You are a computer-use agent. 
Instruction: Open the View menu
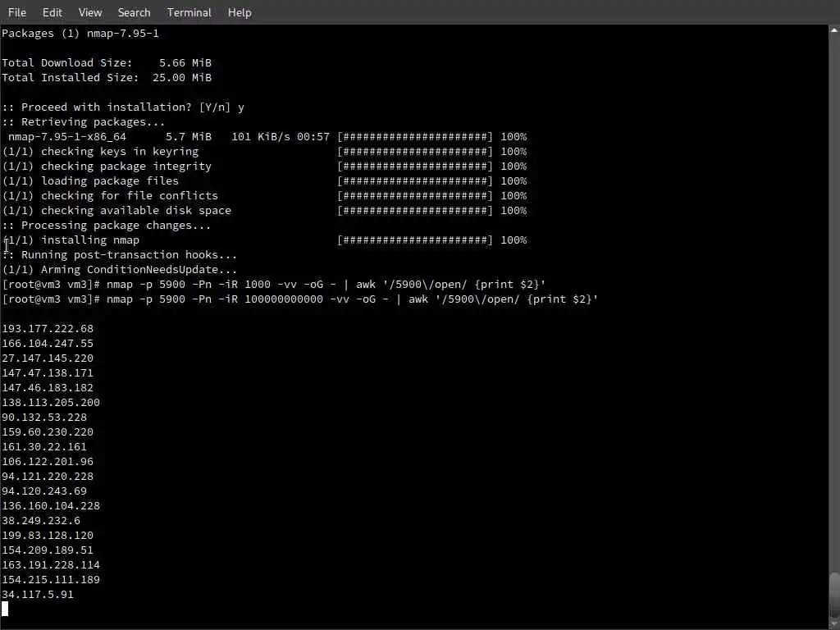pyautogui.click(x=90, y=12)
